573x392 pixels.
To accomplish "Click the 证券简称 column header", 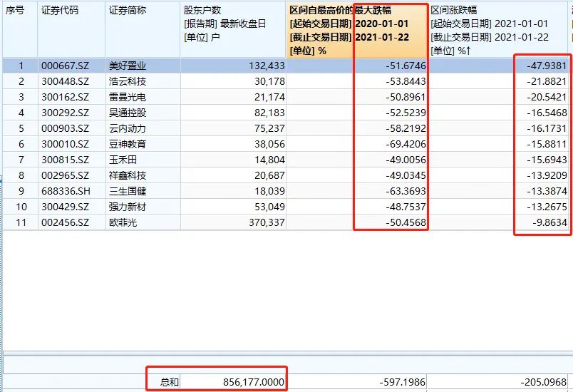I will coord(128,11).
